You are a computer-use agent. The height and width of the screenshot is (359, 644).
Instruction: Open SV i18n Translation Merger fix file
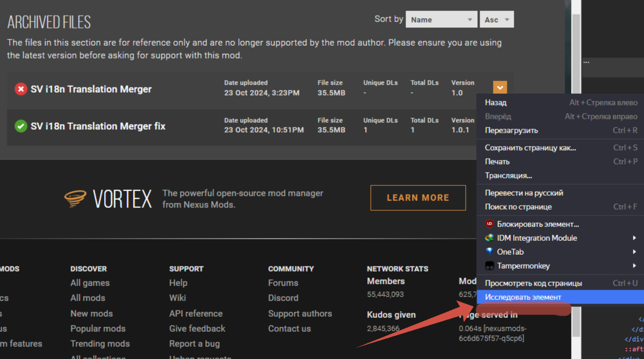pos(98,126)
